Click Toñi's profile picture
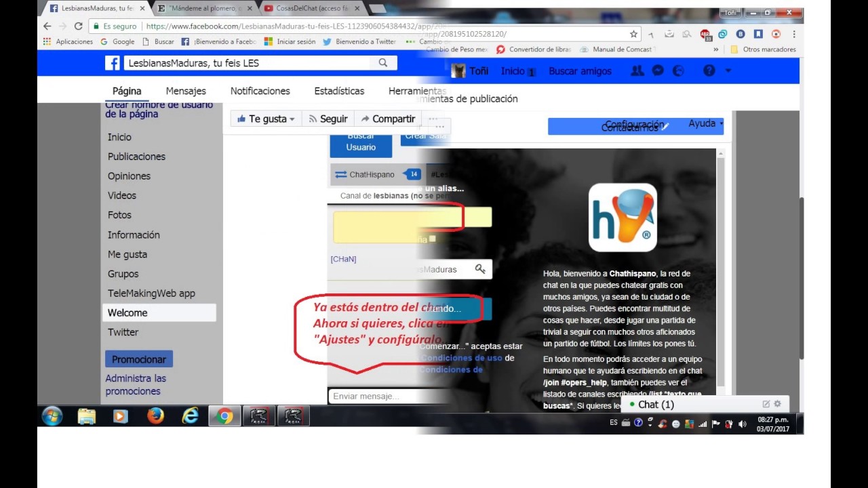Viewport: 868px width, 488px height. pos(458,70)
